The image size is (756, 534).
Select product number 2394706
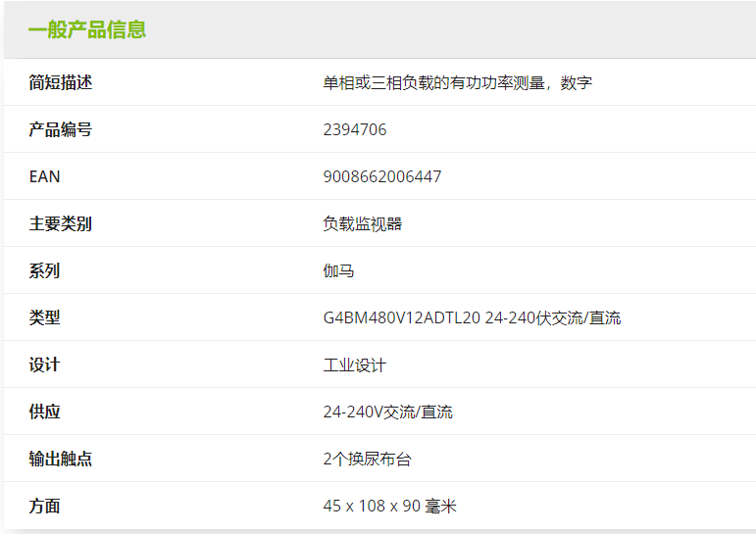(x=355, y=129)
